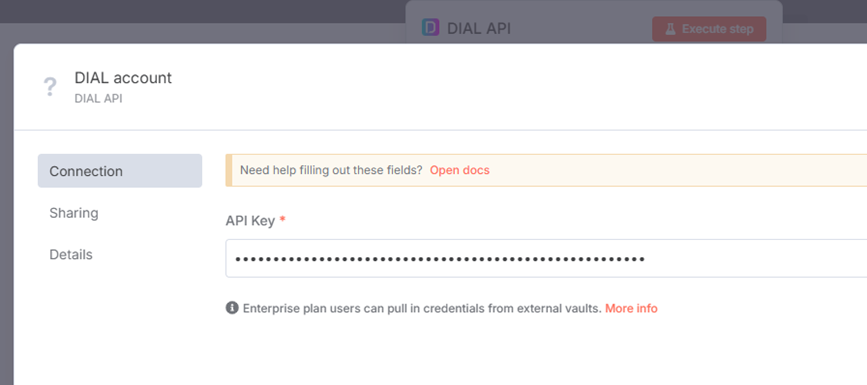The width and height of the screenshot is (867, 385).
Task: Follow the Open docs link
Action: tap(459, 170)
